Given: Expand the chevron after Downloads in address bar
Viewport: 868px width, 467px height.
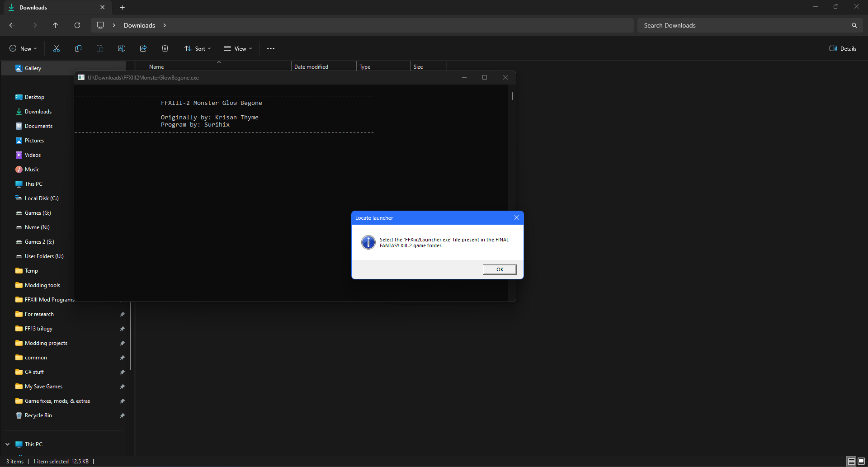Looking at the screenshot, I should pos(165,25).
